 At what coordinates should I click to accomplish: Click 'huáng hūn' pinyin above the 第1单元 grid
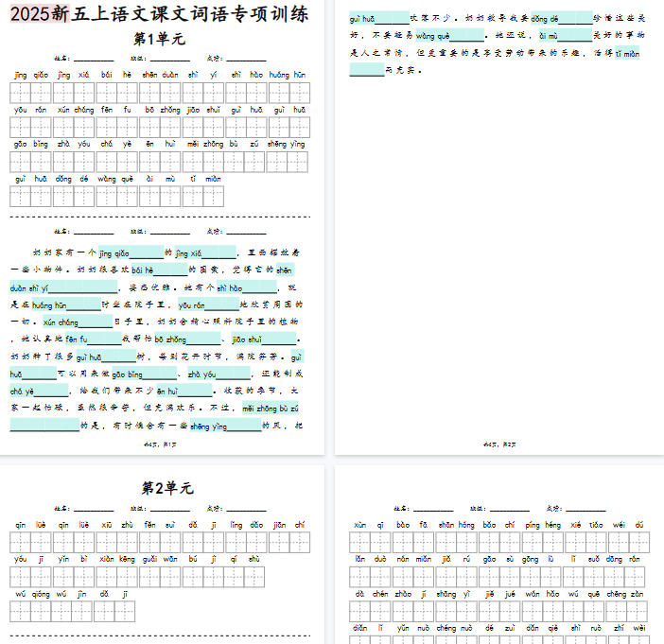(x=288, y=75)
